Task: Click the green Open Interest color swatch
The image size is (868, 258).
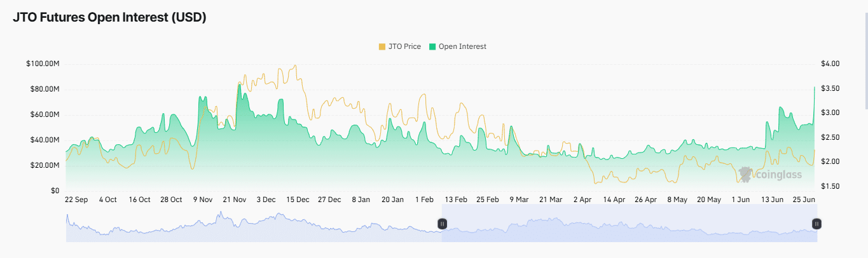Action: tap(432, 46)
